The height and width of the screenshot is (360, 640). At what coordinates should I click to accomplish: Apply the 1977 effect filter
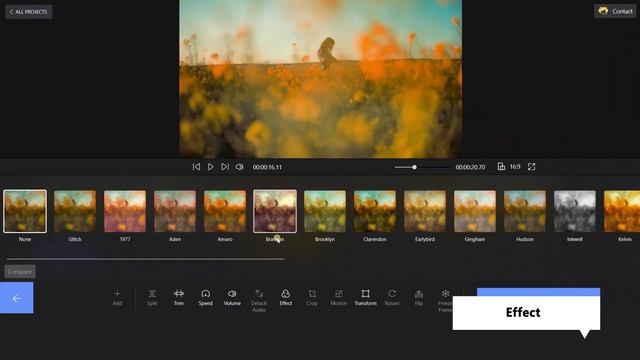click(x=125, y=211)
